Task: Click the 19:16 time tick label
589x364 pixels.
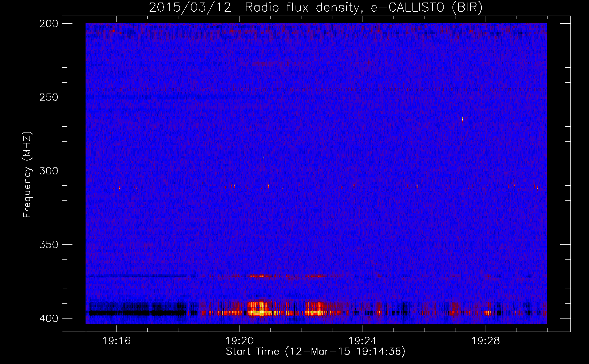Action: [116, 341]
